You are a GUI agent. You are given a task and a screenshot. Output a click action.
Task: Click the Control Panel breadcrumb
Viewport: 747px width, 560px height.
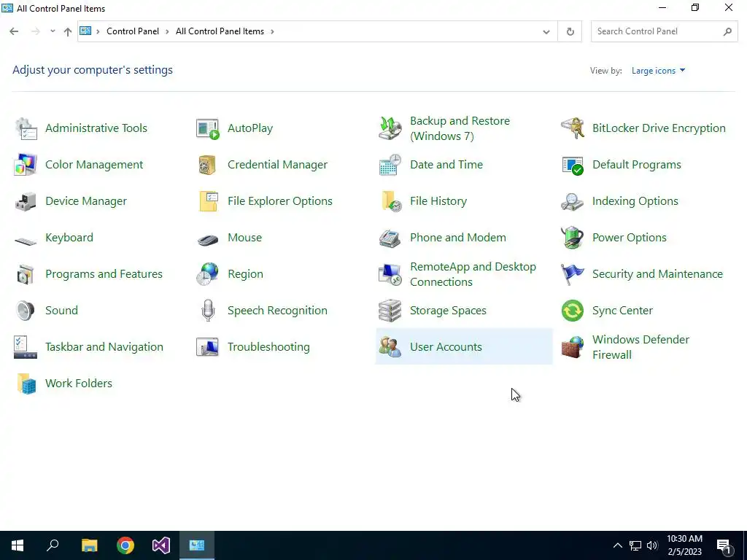pyautogui.click(x=133, y=31)
